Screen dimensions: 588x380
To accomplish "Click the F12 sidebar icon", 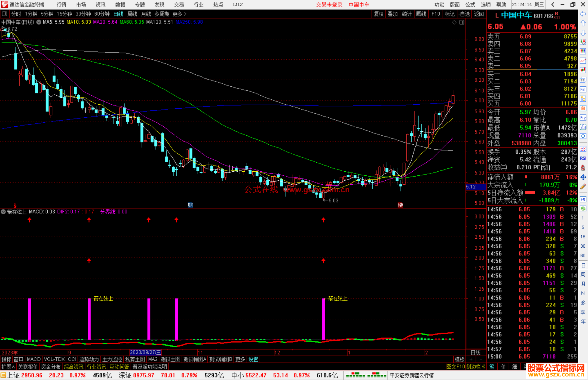I will (x=583, y=118).
